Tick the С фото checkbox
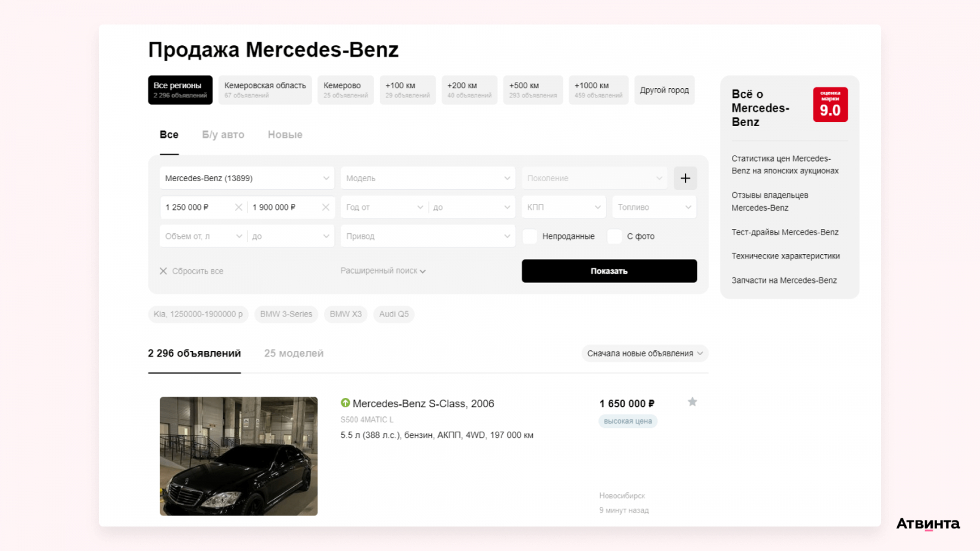This screenshot has height=551, width=980. [614, 236]
